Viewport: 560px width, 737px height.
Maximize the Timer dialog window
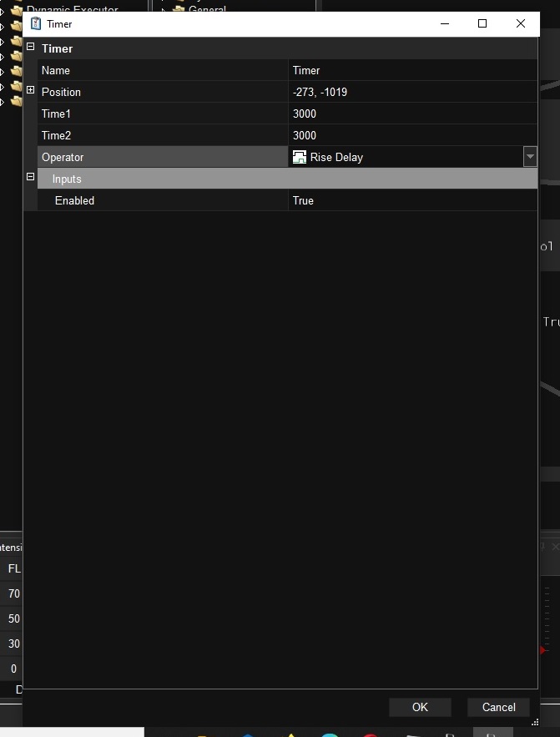482,24
